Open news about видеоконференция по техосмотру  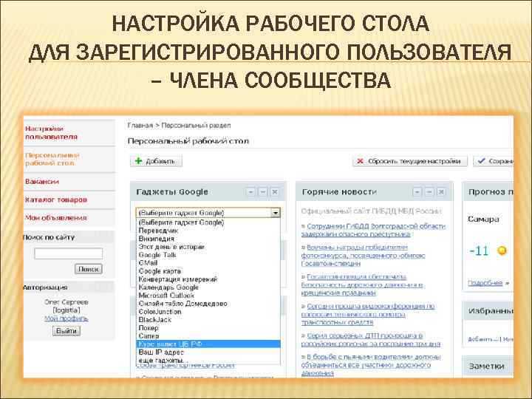(x=368, y=314)
